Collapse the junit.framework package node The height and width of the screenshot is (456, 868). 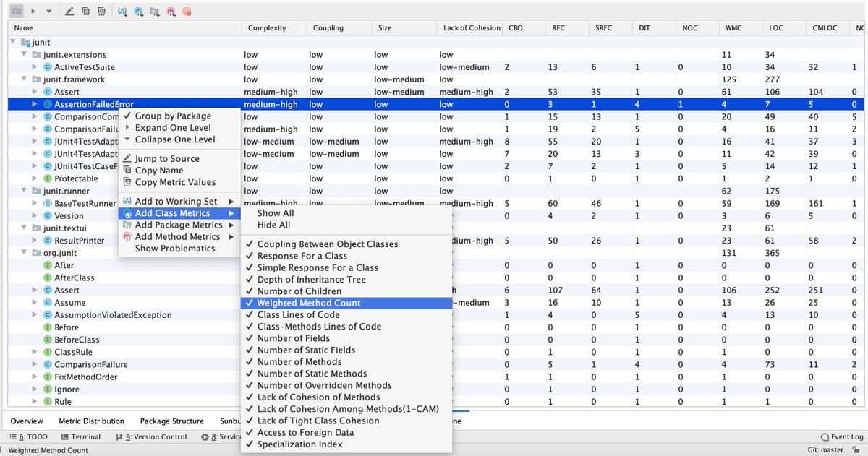[24, 79]
